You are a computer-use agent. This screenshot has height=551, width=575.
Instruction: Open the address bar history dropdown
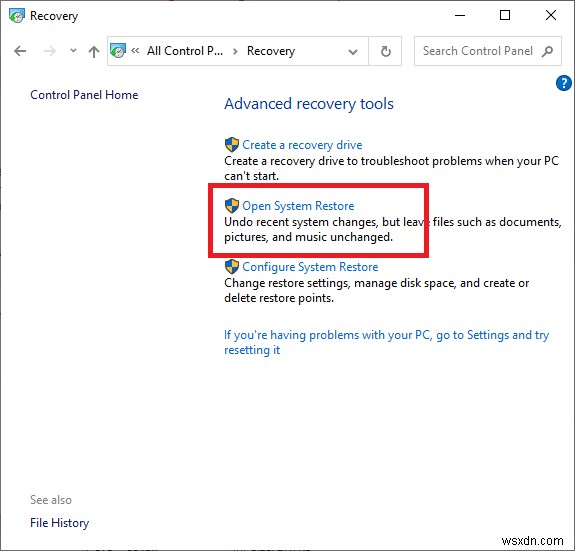click(353, 52)
